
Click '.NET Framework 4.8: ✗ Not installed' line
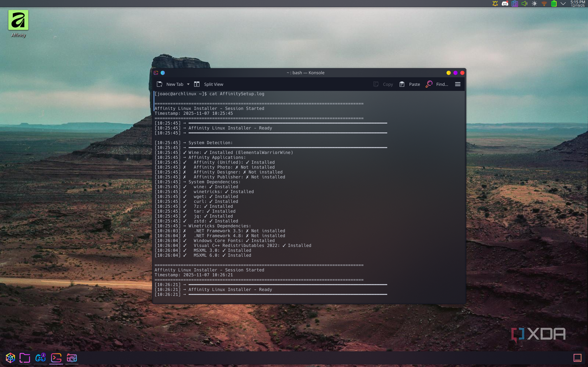[x=220, y=236]
